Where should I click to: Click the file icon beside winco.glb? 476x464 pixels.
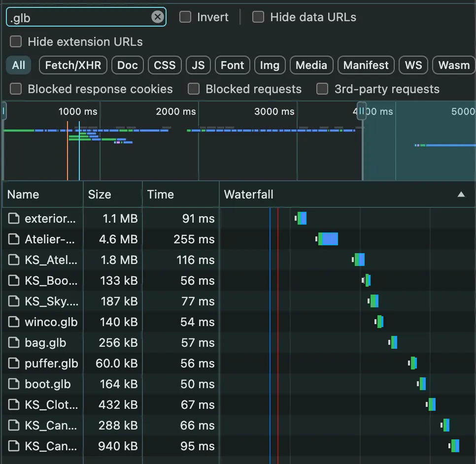coord(14,322)
